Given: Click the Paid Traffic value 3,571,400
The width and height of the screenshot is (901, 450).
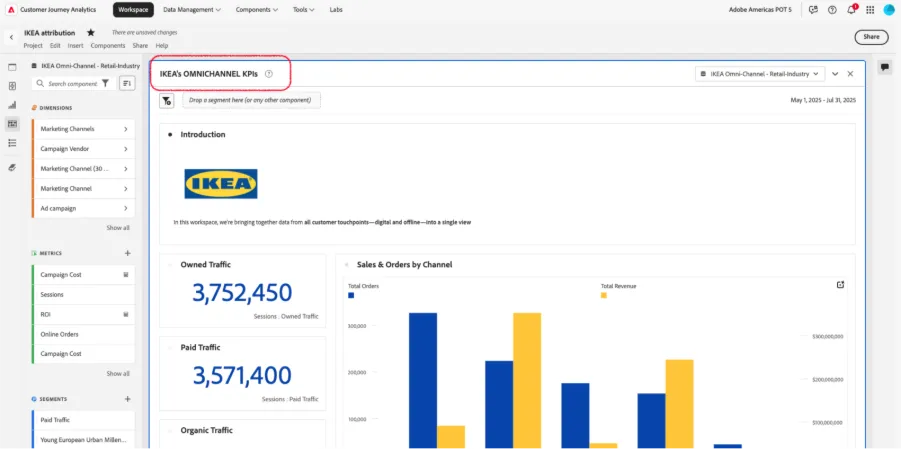Looking at the screenshot, I should click(x=242, y=376).
